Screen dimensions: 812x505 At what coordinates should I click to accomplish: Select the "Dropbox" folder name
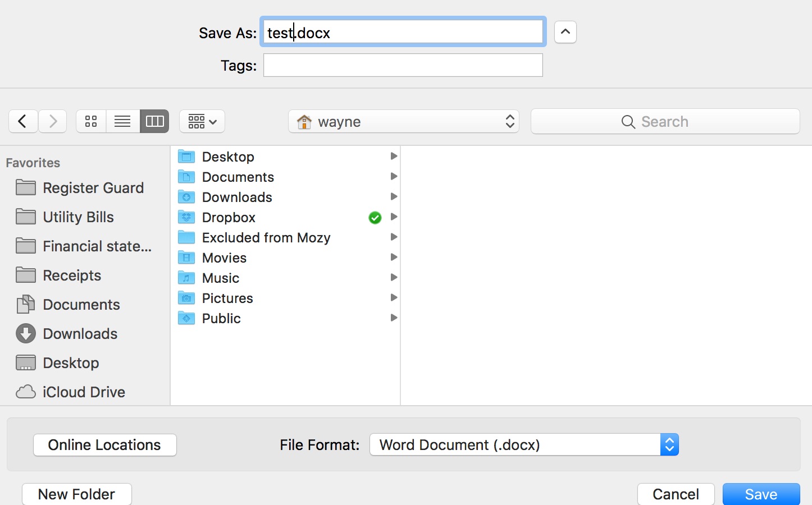(x=229, y=218)
